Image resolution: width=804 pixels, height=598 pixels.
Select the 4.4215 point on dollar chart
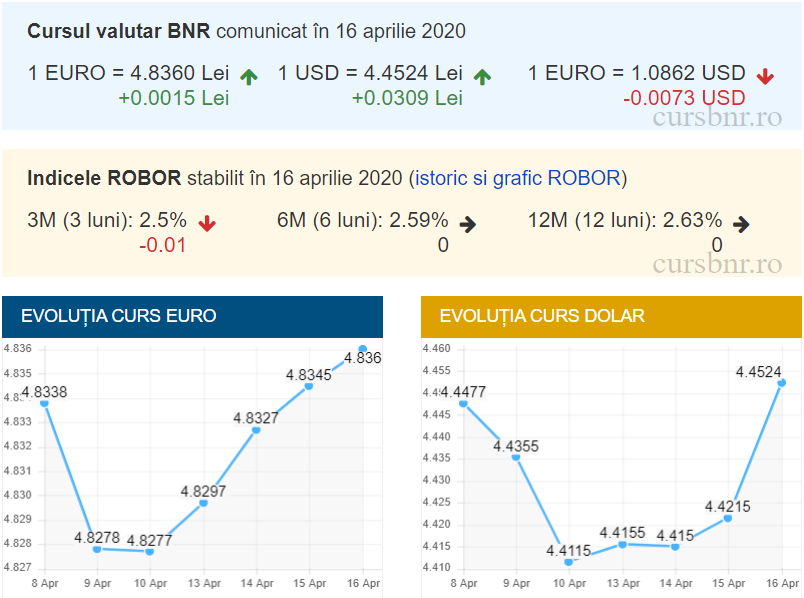tap(728, 518)
